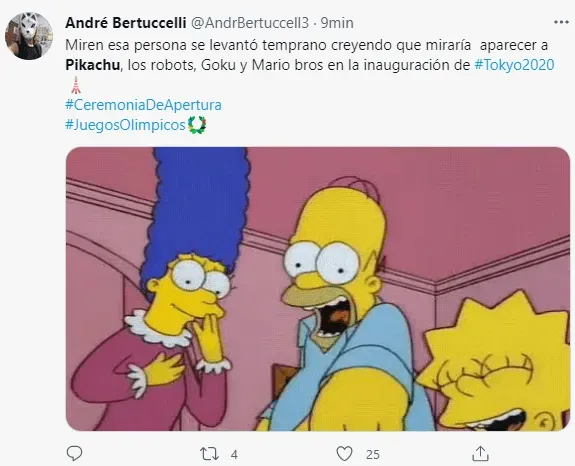Open the #CeremoniaDeApertura hashtag
The height and width of the screenshot is (466, 575).
(x=143, y=105)
